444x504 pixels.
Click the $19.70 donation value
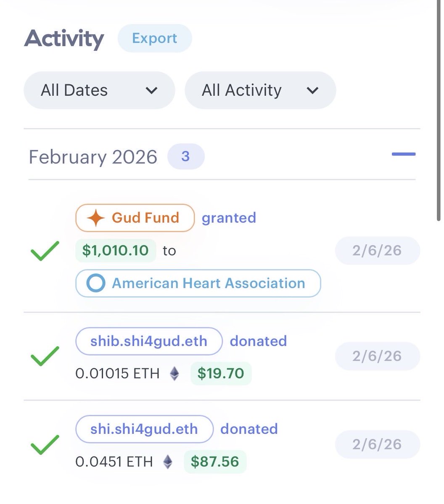(x=221, y=373)
